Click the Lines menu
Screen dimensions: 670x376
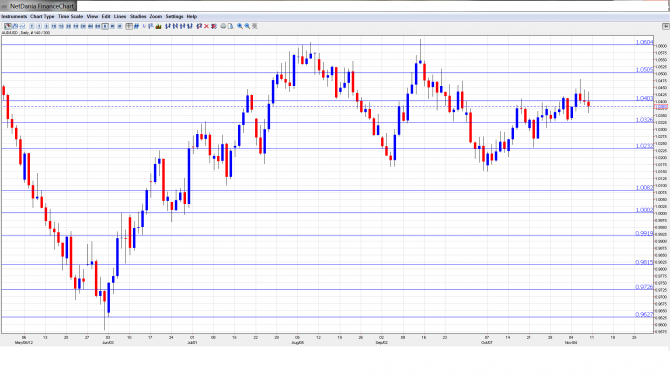(x=120, y=17)
